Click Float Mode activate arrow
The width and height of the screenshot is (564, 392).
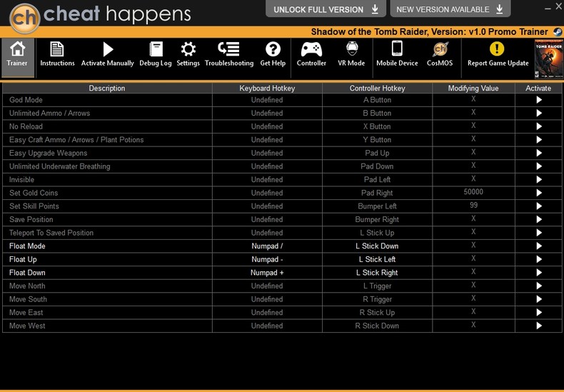point(539,246)
